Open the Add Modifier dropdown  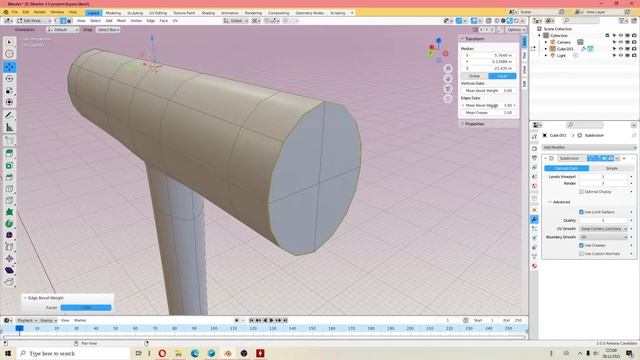click(x=589, y=147)
